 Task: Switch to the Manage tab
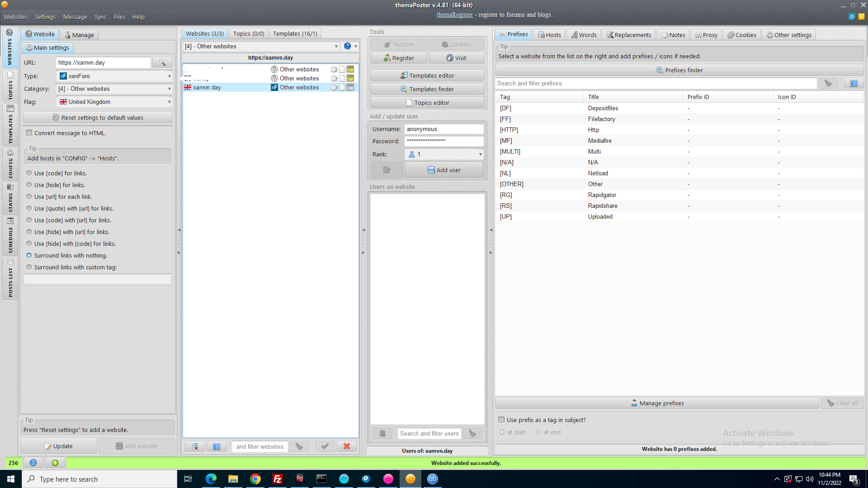pyautogui.click(x=79, y=35)
